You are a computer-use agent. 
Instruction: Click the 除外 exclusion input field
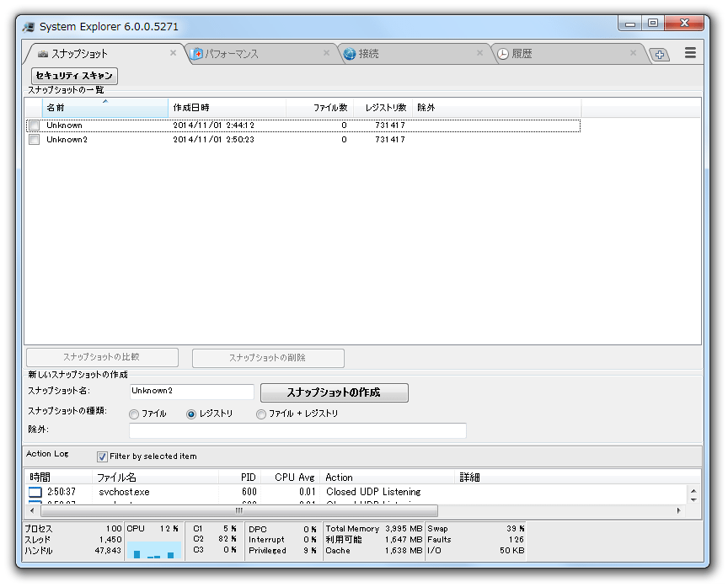pos(297,430)
